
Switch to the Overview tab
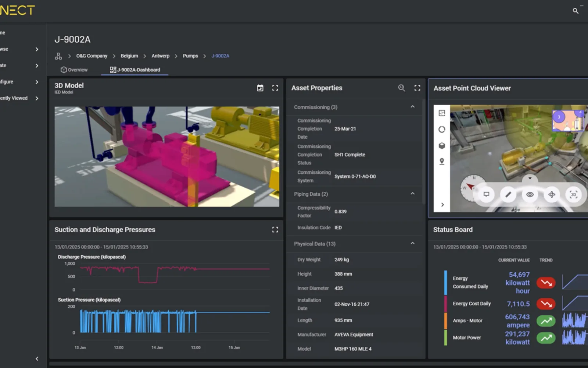point(74,70)
